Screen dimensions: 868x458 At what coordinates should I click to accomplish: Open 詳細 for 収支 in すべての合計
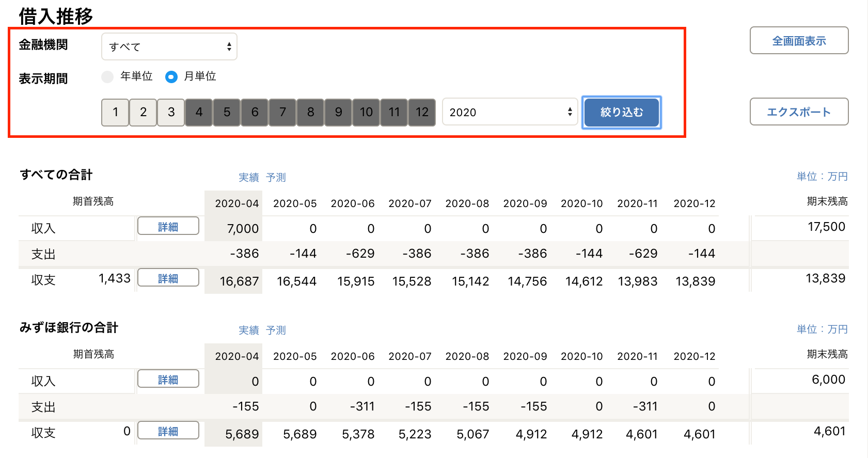click(x=168, y=278)
